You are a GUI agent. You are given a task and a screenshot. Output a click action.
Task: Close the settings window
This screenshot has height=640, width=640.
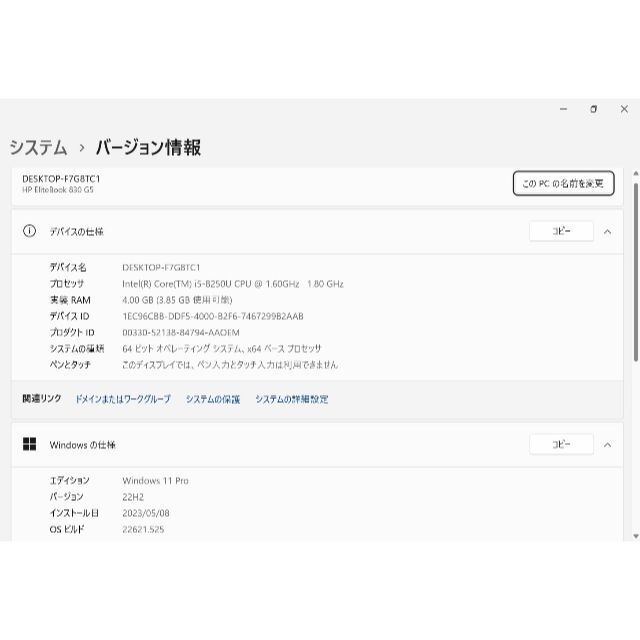[624, 109]
